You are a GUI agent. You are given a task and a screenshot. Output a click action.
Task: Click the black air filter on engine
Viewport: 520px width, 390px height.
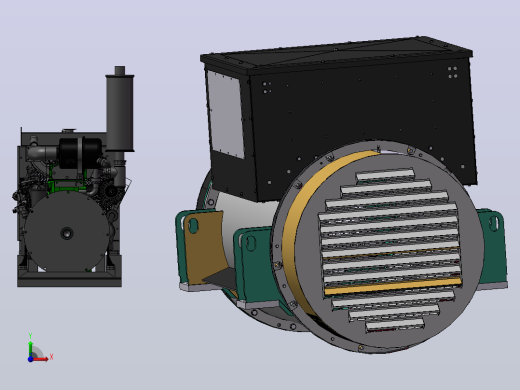click(x=80, y=154)
